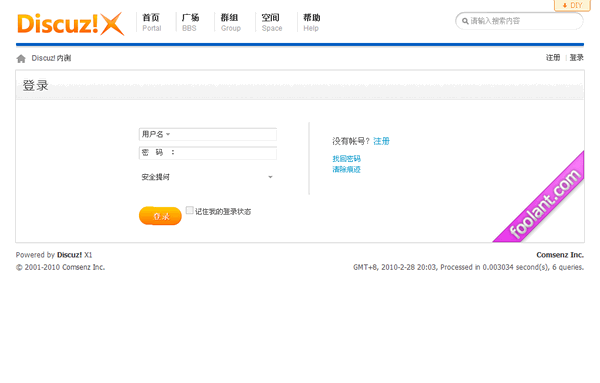This screenshot has width=600, height=383.
Task: Click the Discuz! link in footer
Action: pos(69,255)
